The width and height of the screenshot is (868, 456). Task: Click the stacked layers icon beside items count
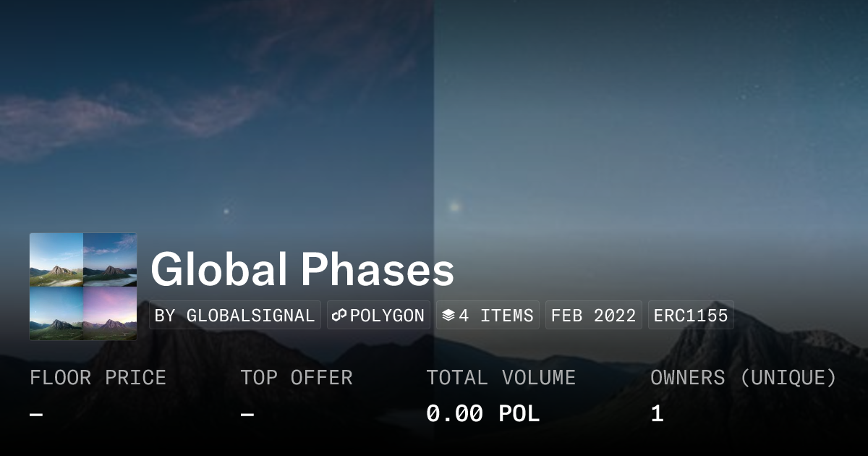tap(448, 316)
